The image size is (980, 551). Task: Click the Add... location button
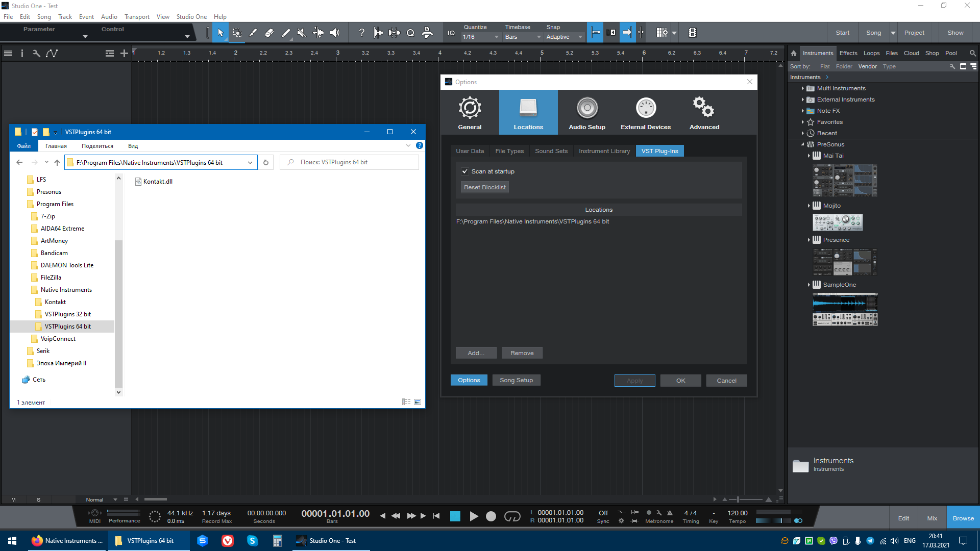tap(476, 353)
